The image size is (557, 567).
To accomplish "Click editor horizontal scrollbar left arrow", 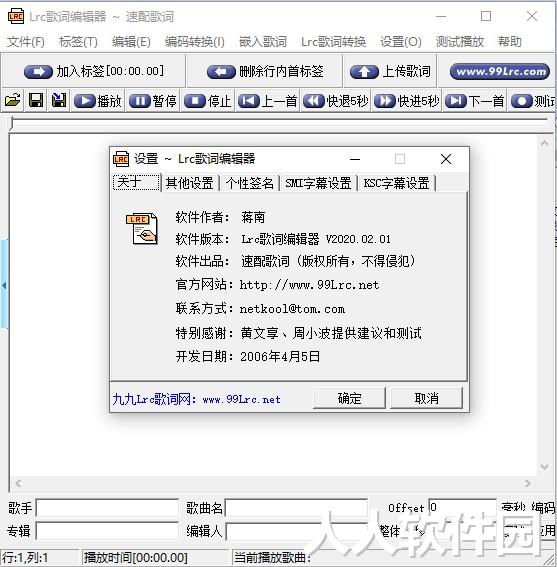I will point(19,483).
